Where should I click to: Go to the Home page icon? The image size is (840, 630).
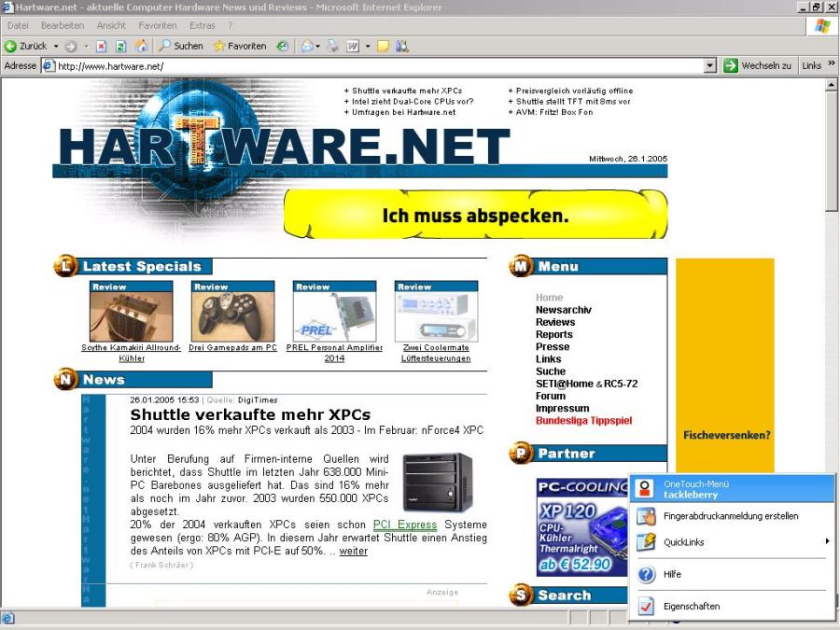point(141,46)
